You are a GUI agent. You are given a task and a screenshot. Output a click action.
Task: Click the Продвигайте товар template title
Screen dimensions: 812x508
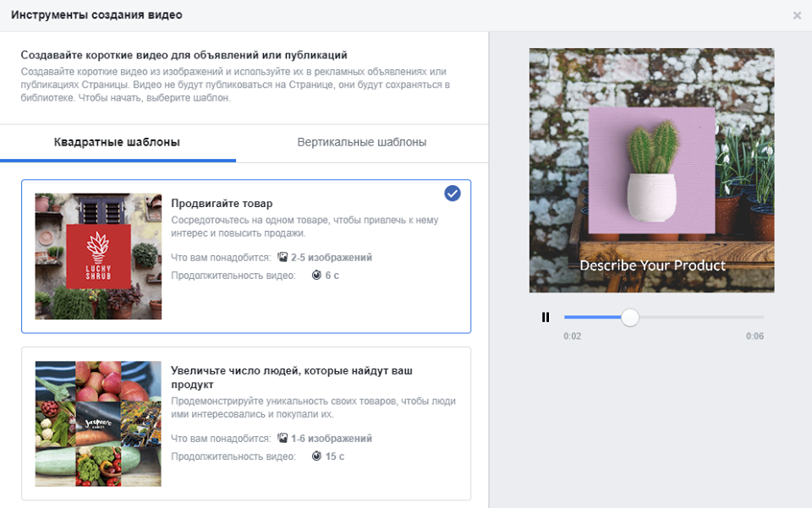coord(222,203)
